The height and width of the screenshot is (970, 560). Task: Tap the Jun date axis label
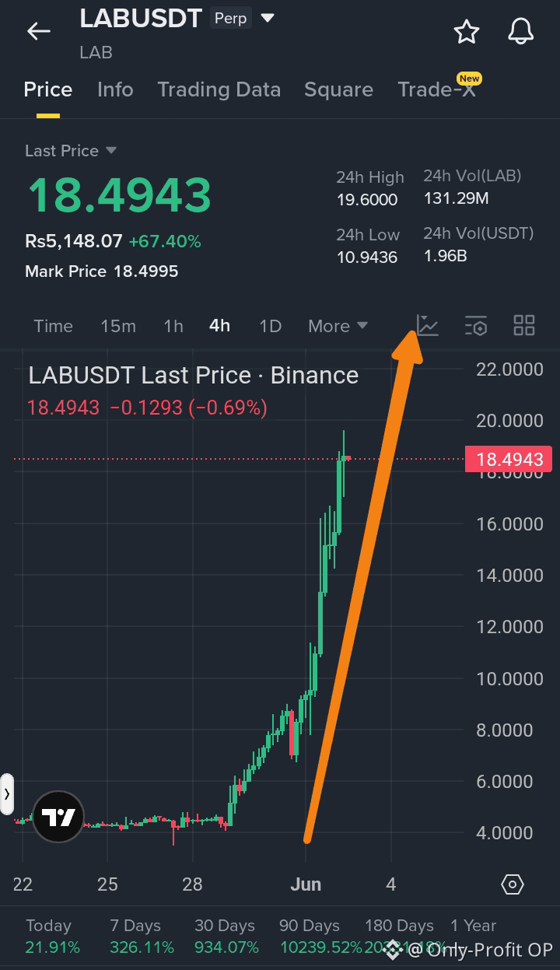click(306, 884)
